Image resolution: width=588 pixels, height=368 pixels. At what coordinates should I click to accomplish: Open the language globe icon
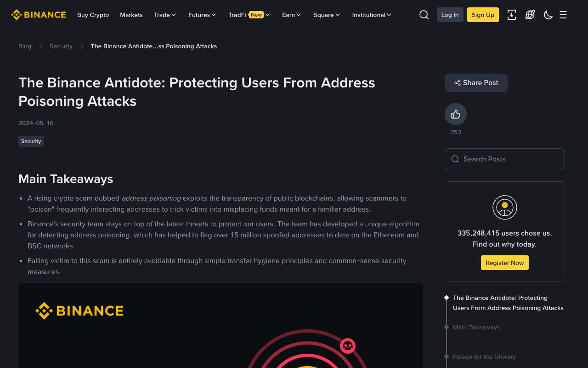click(530, 15)
